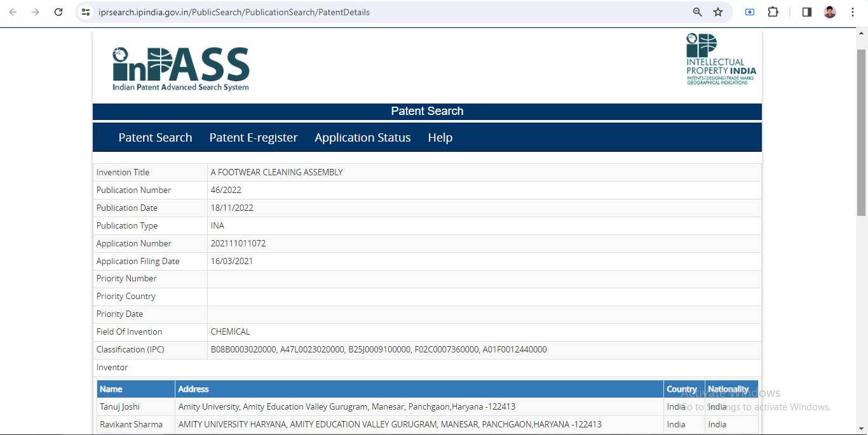Click the 'Publication Number' label

click(x=133, y=190)
